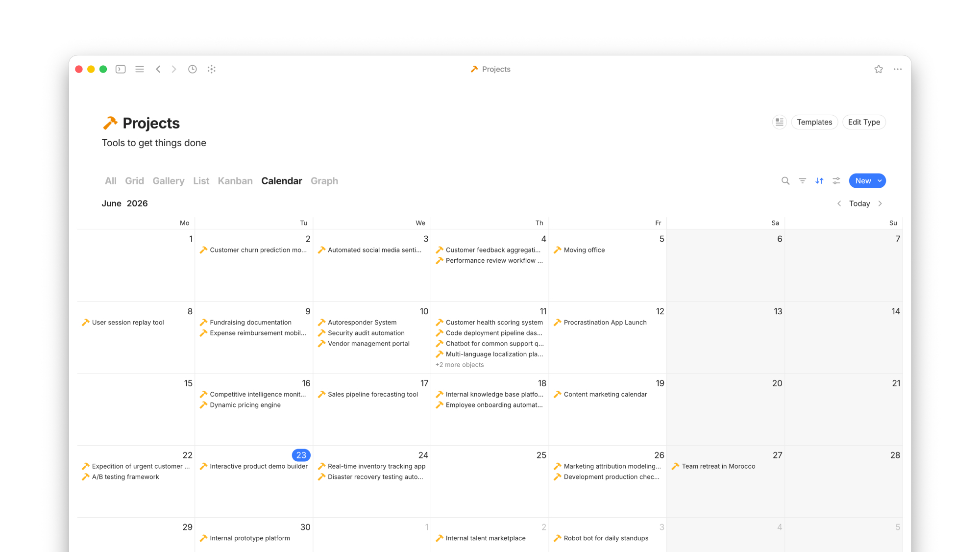Open the three-dot more options menu
This screenshot has height=552, width=980.
coord(898,69)
